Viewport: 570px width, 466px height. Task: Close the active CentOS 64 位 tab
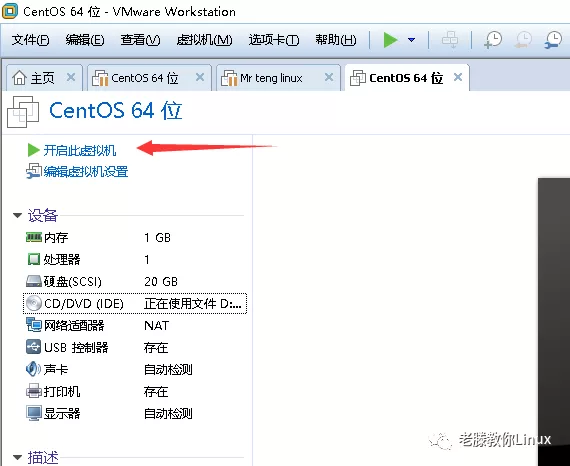click(458, 77)
